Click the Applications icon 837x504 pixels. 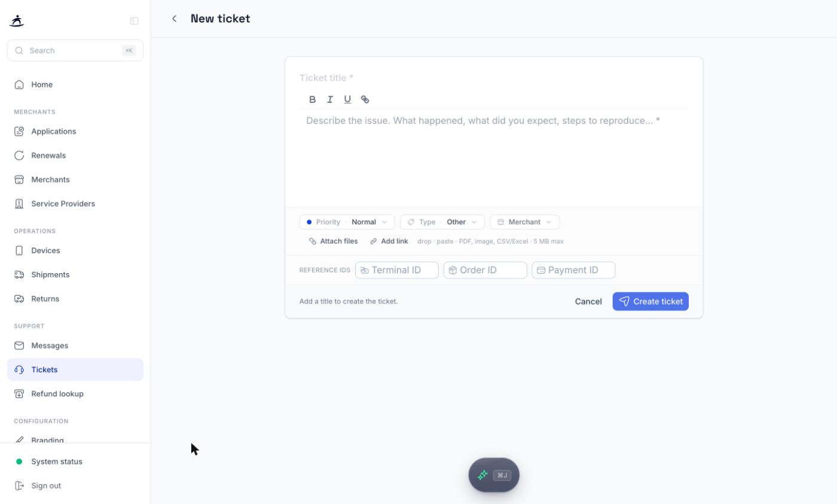[19, 131]
